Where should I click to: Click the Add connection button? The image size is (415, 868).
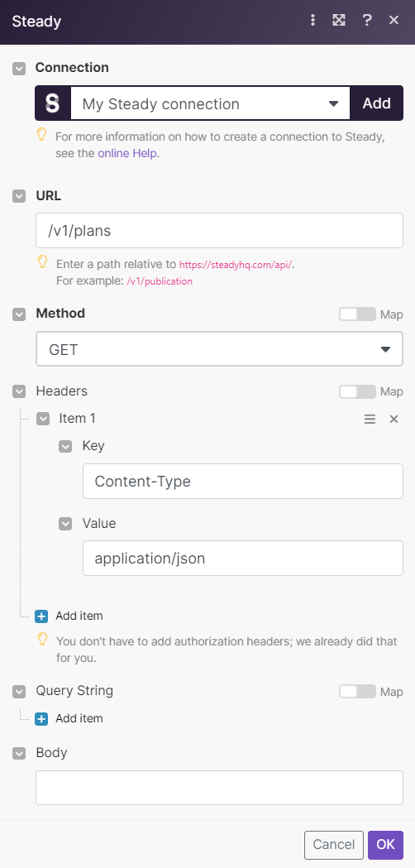coord(376,103)
